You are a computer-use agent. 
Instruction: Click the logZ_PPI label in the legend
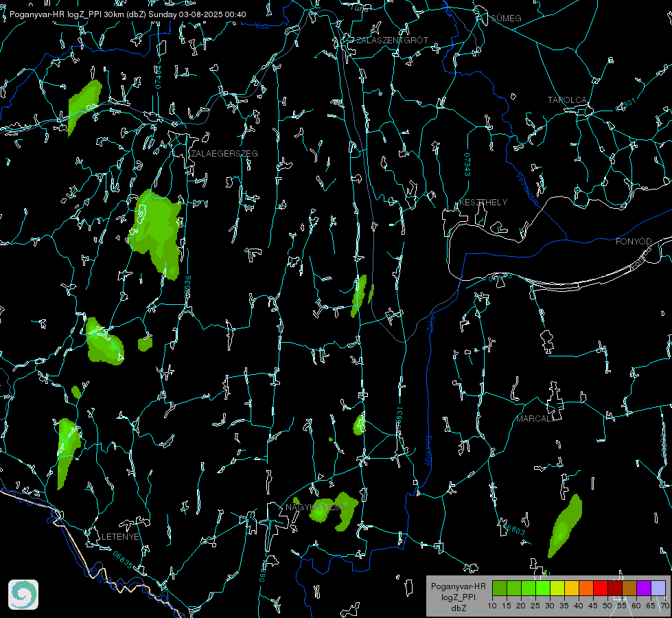[x=458, y=597]
